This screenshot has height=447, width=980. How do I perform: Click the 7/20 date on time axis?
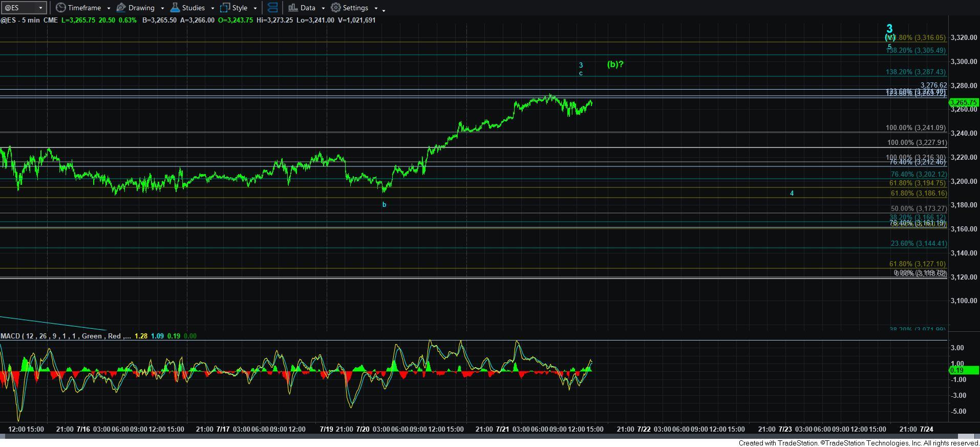(x=363, y=429)
